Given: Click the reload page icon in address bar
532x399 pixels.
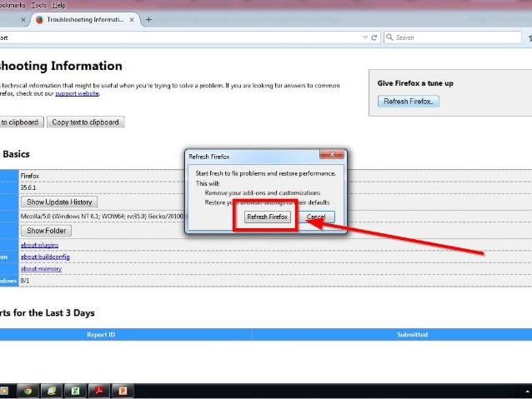Looking at the screenshot, I should 374,37.
